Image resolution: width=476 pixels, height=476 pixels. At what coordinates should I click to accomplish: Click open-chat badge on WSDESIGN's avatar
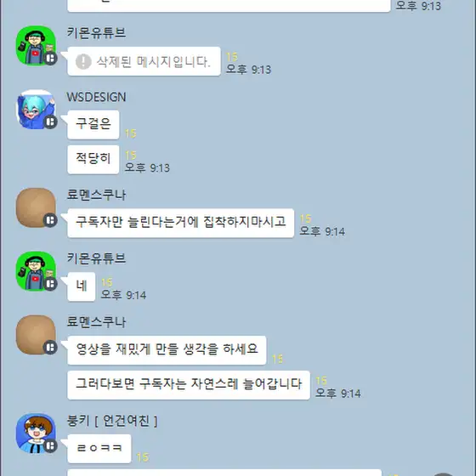coord(50,122)
